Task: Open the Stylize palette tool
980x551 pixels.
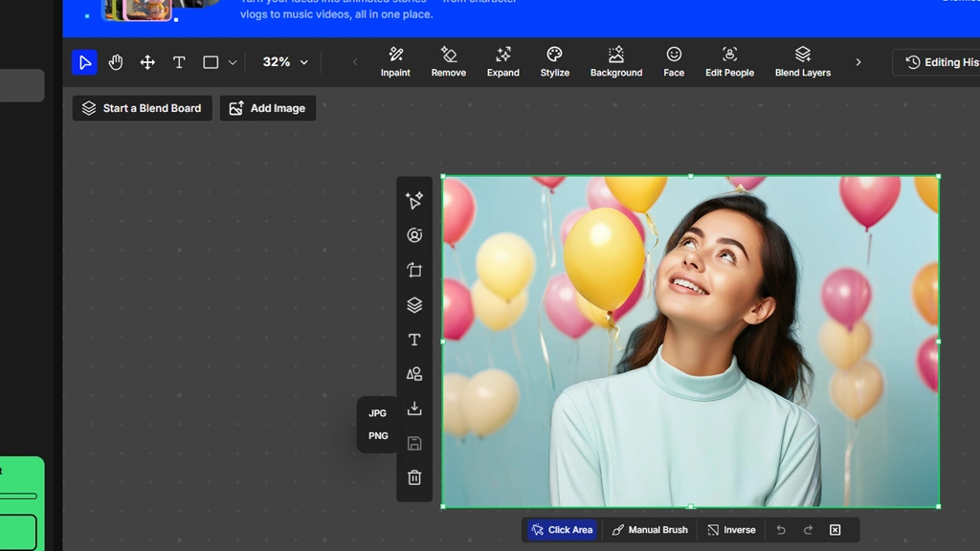Action: coord(554,61)
